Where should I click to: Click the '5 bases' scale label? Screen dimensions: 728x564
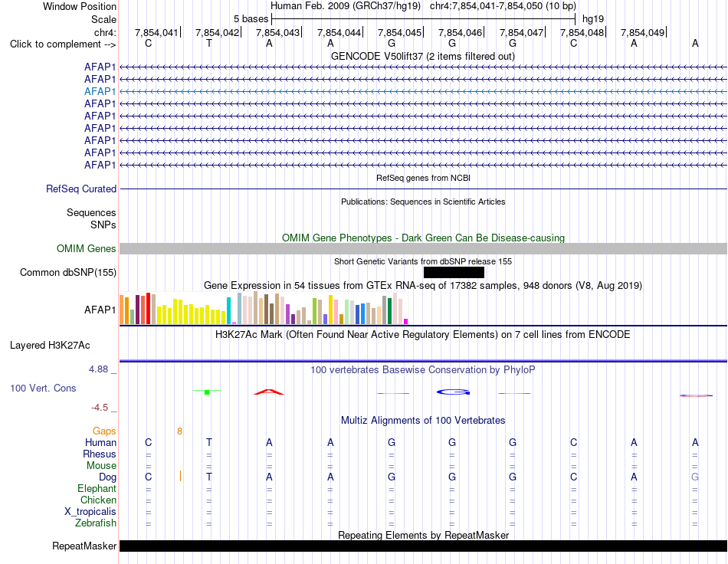(x=251, y=19)
